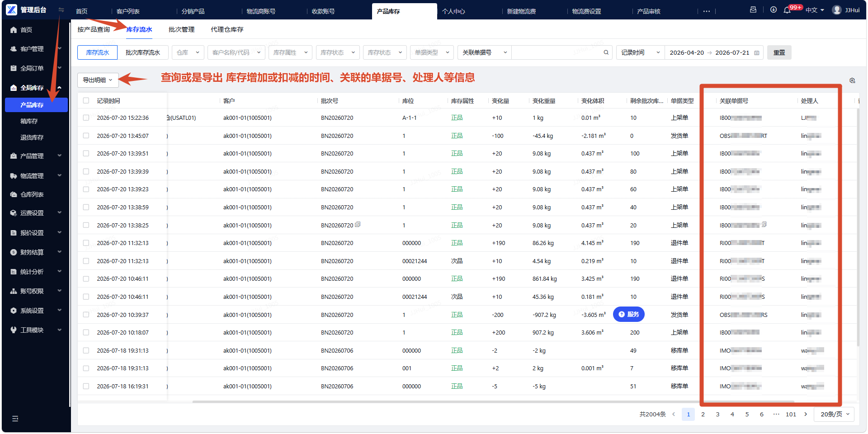Switch to the 代理仓库存 tab
This screenshot has width=868, height=434.
(x=227, y=29)
